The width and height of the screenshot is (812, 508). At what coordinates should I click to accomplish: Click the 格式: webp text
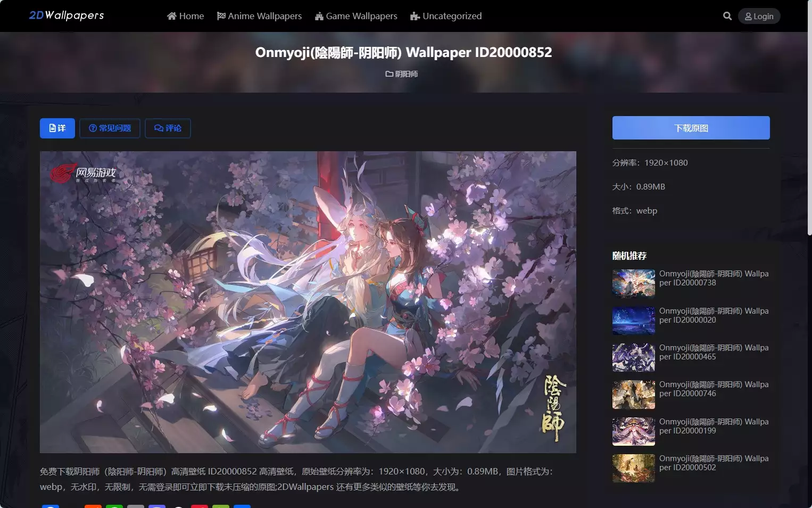pyautogui.click(x=635, y=211)
